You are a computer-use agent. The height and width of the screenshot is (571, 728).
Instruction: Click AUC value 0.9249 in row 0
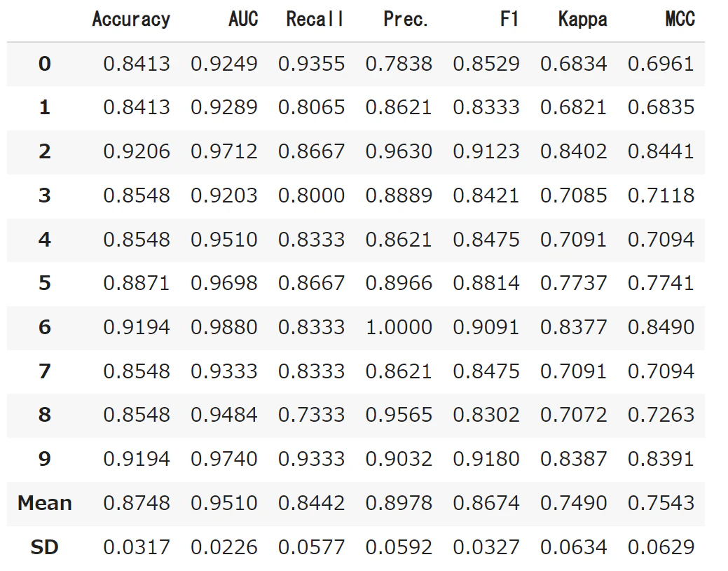click(x=224, y=64)
